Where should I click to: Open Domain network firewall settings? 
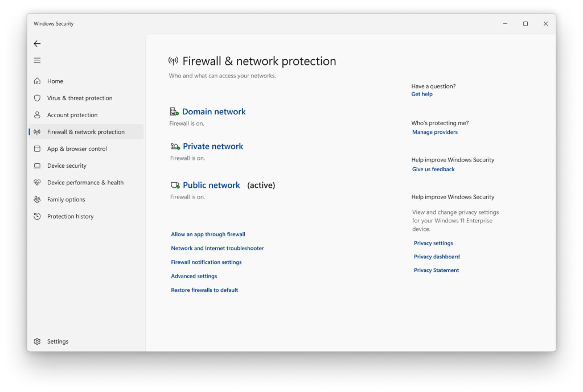coord(214,112)
